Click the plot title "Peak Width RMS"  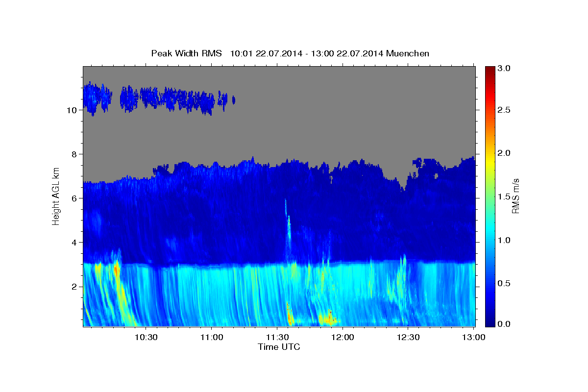(186, 53)
